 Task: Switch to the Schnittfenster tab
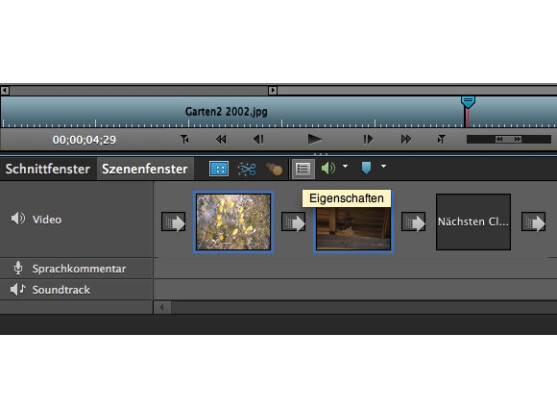48,169
